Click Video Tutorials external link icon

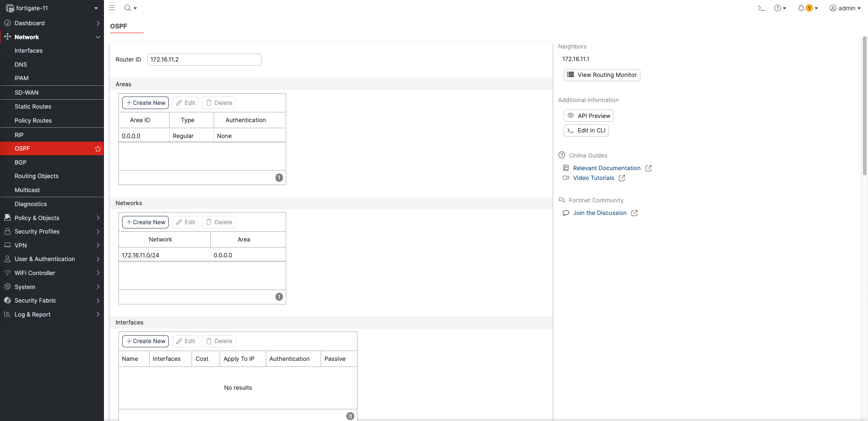point(622,178)
